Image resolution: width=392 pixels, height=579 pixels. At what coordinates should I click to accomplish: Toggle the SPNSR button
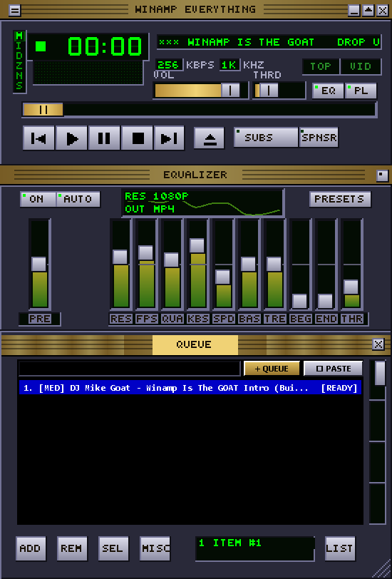319,138
